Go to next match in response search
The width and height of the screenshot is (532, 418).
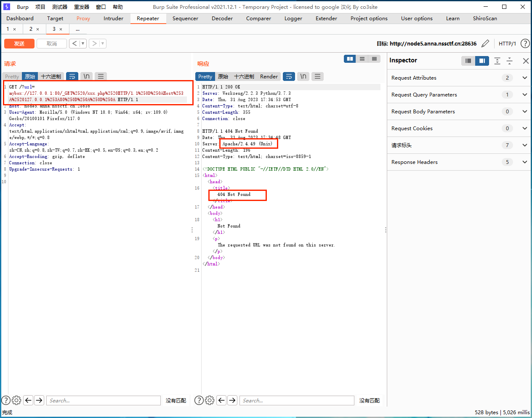[x=232, y=400]
